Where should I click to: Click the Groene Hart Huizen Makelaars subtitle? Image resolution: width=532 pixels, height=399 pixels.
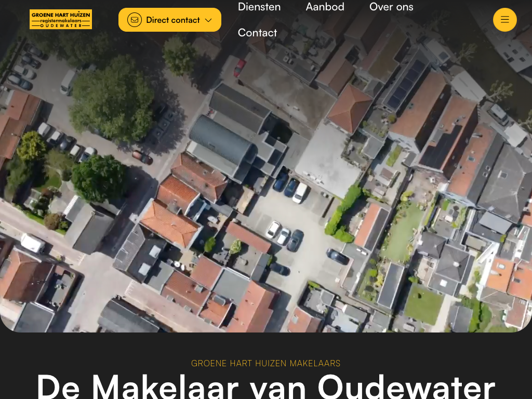tap(265, 363)
